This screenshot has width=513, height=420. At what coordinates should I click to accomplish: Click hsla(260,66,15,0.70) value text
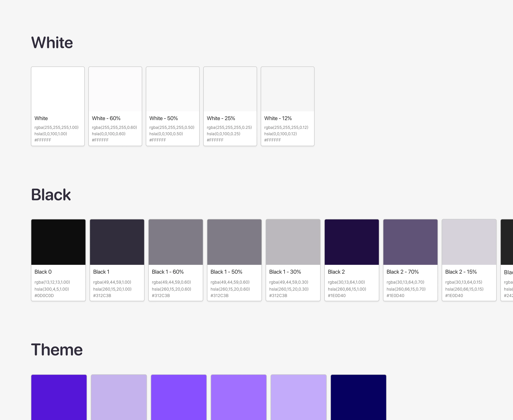tap(406, 289)
